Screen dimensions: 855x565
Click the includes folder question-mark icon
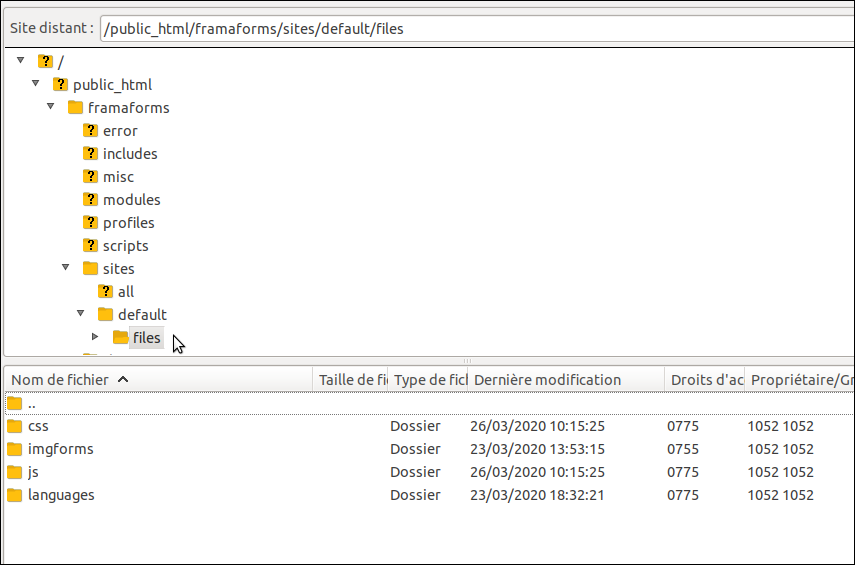coord(91,153)
